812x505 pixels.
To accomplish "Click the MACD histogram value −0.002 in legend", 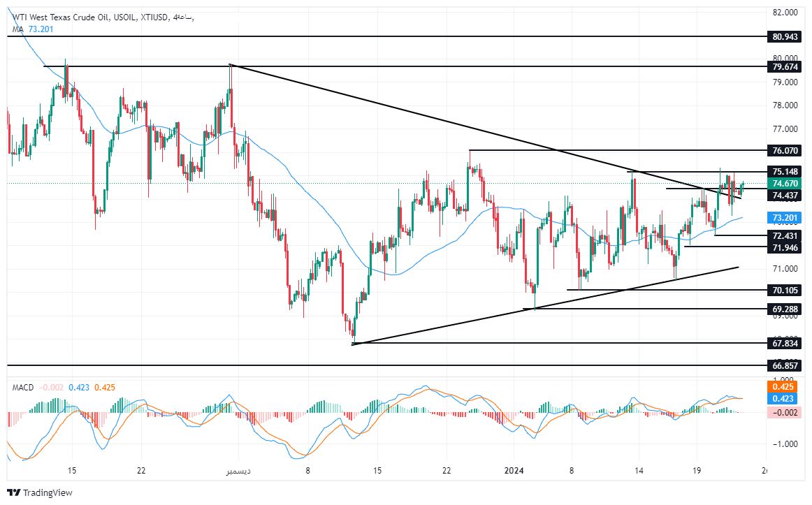I will click(51, 388).
